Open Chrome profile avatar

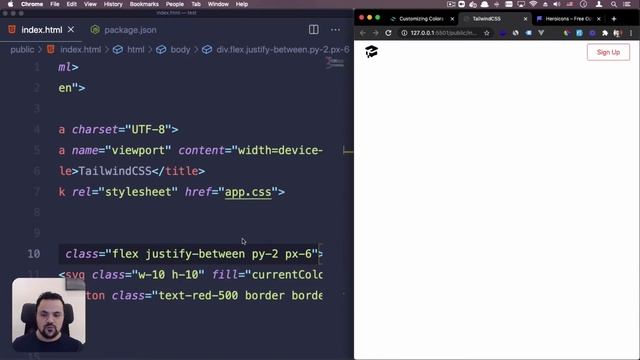pos(618,33)
